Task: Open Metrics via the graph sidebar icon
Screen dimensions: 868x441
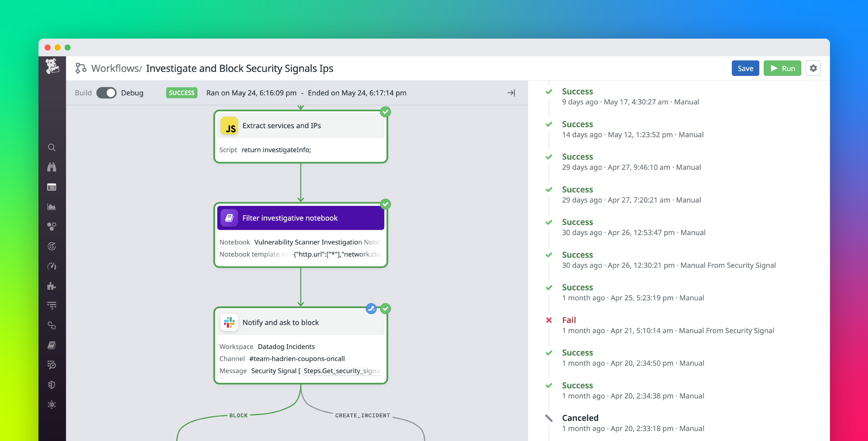Action: (x=52, y=207)
